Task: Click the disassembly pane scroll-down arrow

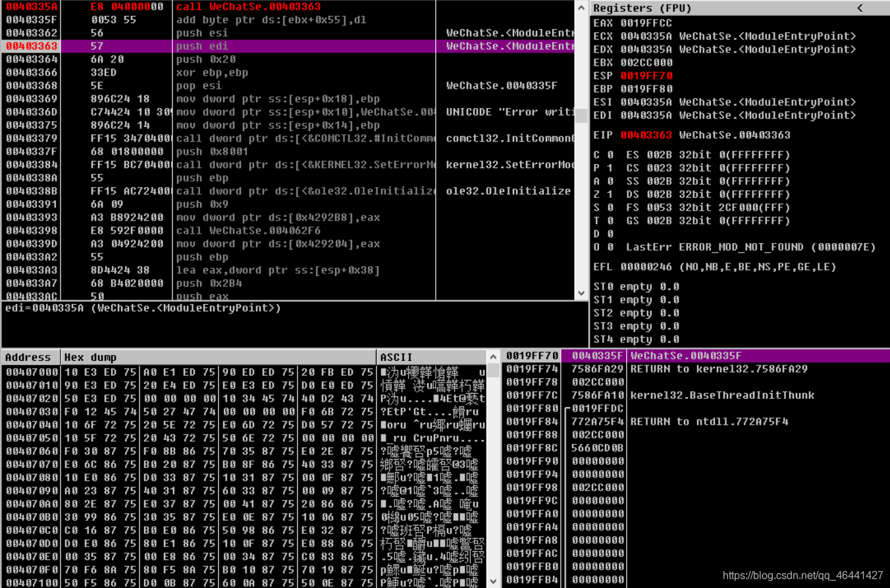Action: click(x=581, y=293)
